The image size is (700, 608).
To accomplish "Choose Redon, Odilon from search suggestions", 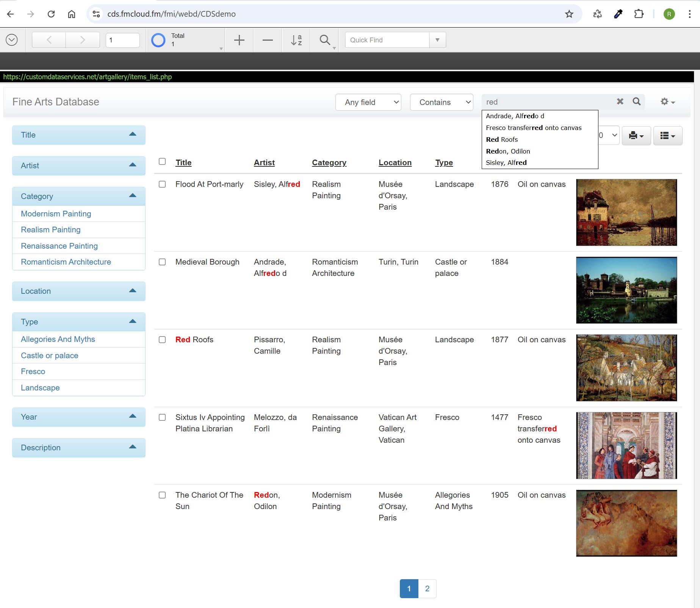I will point(508,151).
